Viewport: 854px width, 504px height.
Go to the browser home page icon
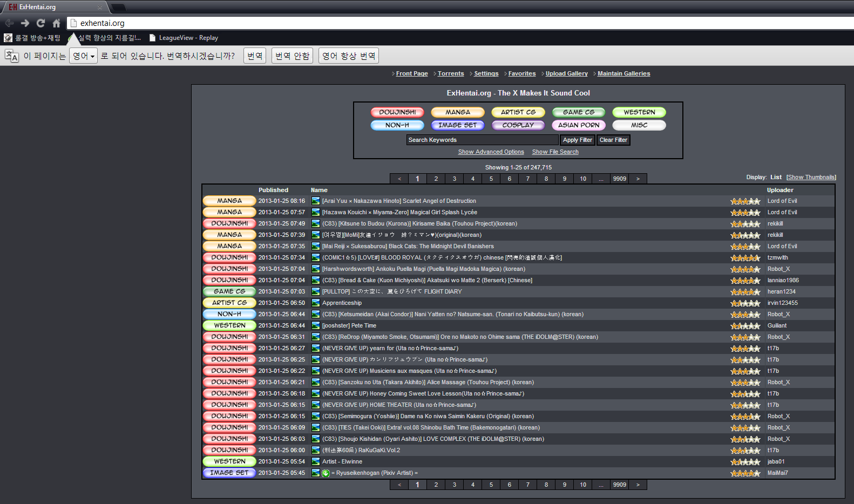(56, 23)
